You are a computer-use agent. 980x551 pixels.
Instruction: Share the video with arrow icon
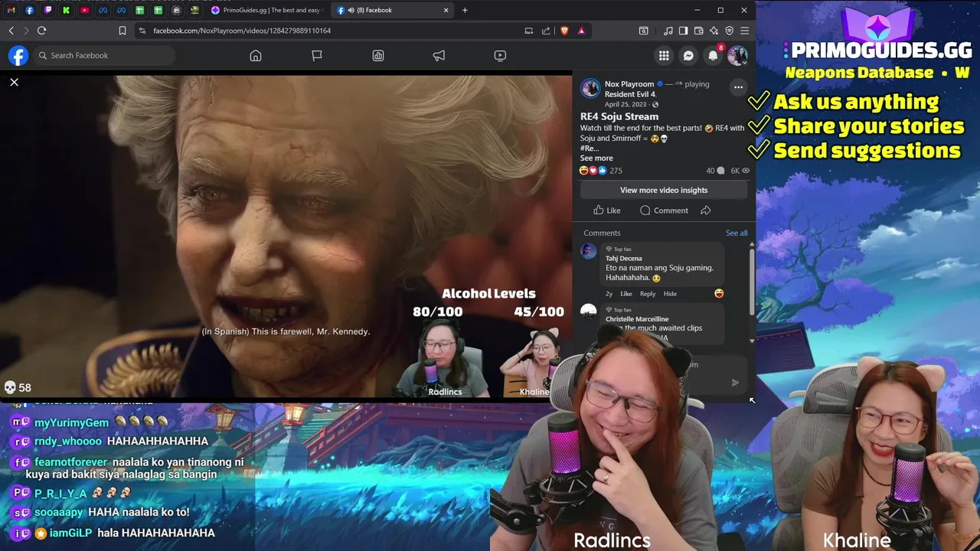point(706,210)
